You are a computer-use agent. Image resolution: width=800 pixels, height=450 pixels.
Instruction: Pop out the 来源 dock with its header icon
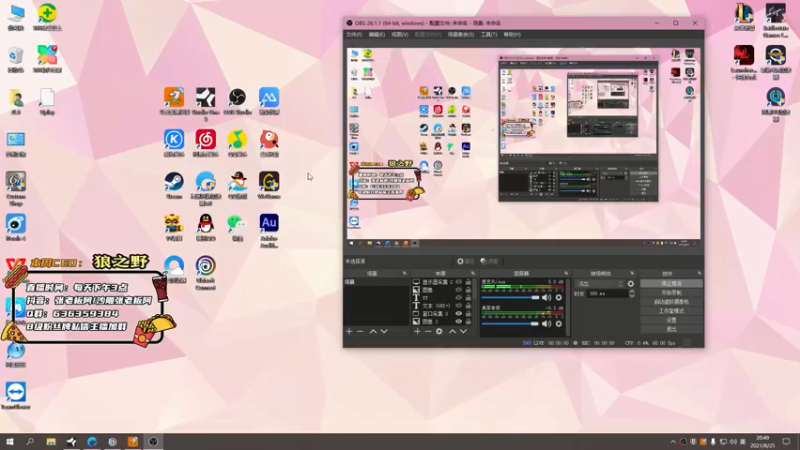(472, 274)
